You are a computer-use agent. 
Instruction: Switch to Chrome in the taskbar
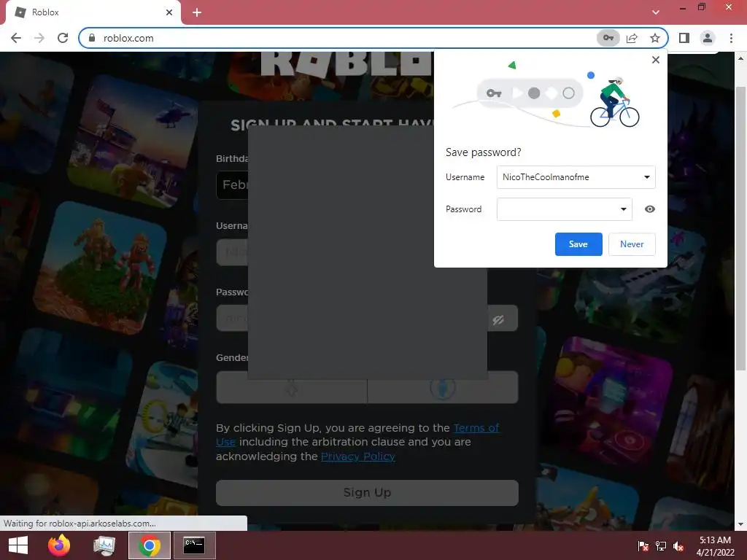point(149,545)
